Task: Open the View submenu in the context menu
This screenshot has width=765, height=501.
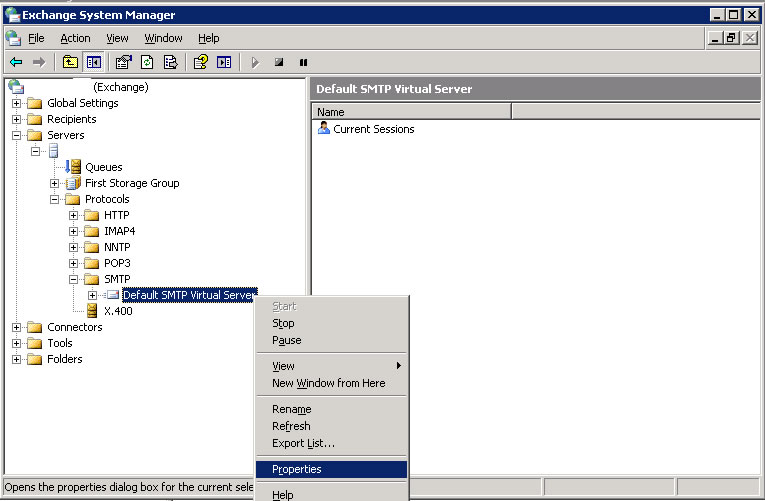Action: pos(331,366)
